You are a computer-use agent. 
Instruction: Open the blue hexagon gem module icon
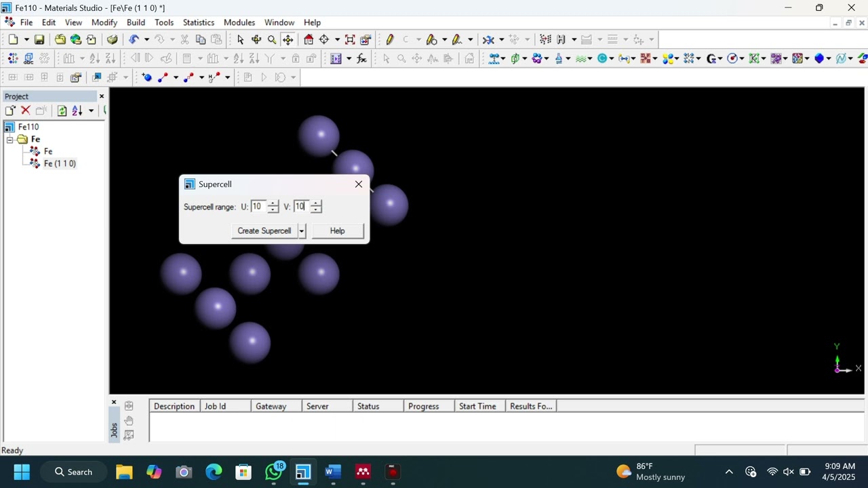point(819,59)
